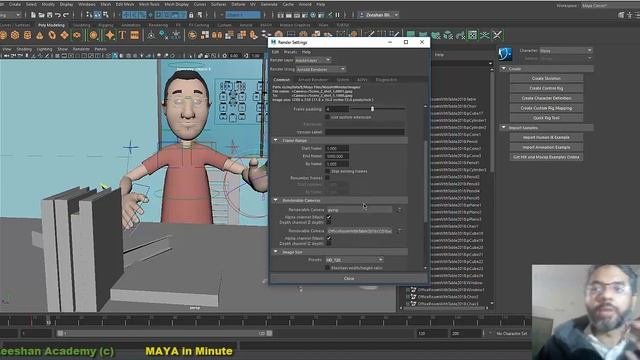This screenshot has height=360, width=640.
Task: Click the Create Skeleton button
Action: (546, 78)
